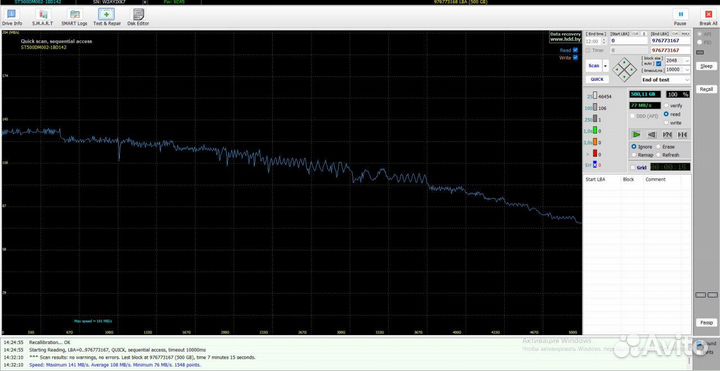Image resolution: width=720 pixels, height=371 pixels.
Task: Select the write radio button
Action: pos(666,123)
